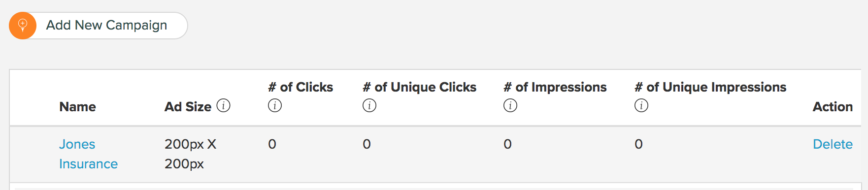Select the Ad Size column header text
Image resolution: width=868 pixels, height=190 pixels.
click(188, 107)
